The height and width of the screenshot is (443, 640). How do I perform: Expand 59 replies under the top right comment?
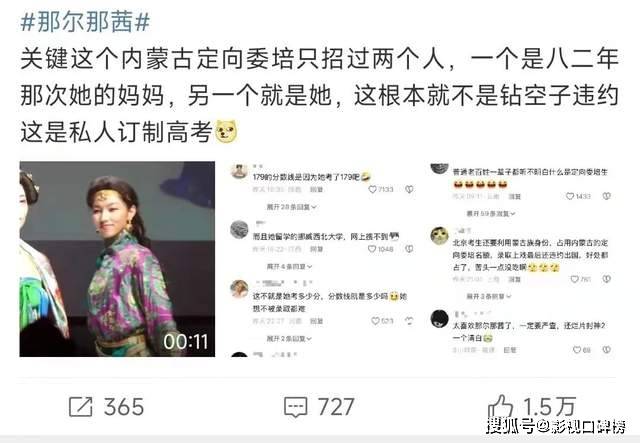(491, 214)
